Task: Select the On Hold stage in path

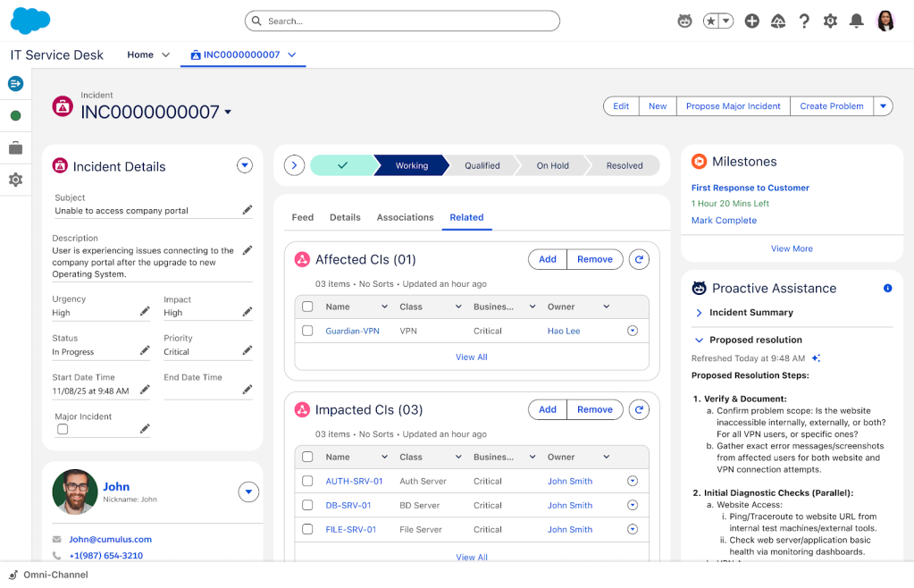Action: (552, 165)
